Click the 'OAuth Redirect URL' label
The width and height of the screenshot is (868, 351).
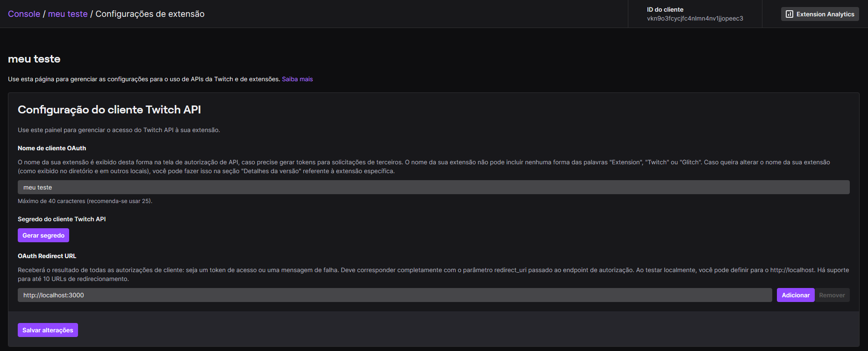tap(47, 256)
